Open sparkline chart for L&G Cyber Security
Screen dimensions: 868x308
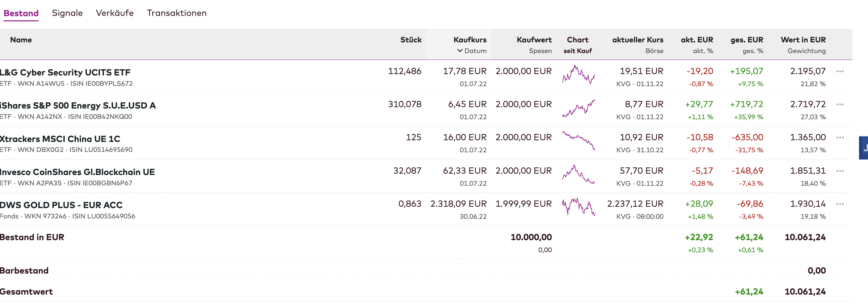click(x=578, y=75)
